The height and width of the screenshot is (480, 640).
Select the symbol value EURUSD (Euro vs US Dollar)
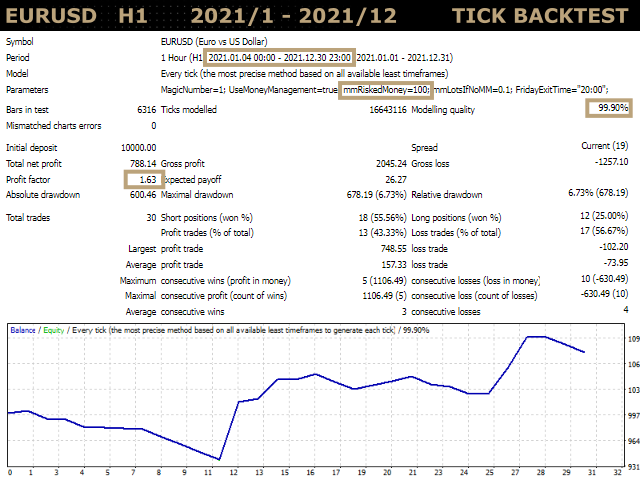coord(214,42)
